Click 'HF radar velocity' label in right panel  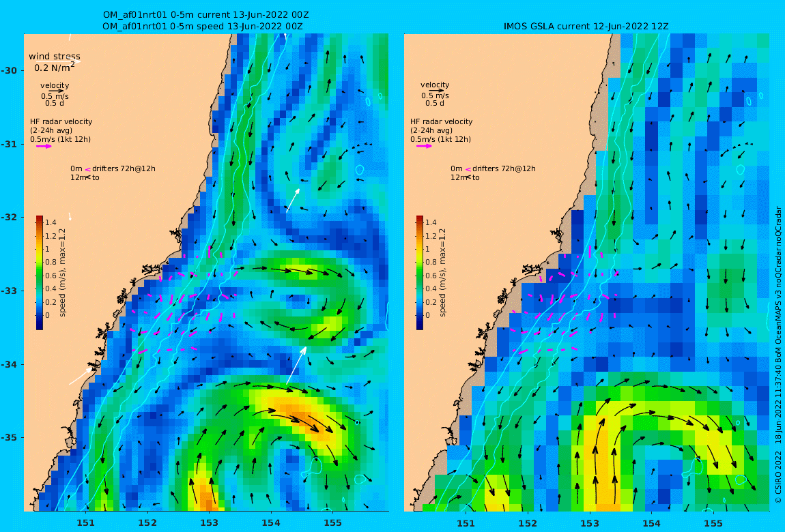pyautogui.click(x=441, y=121)
